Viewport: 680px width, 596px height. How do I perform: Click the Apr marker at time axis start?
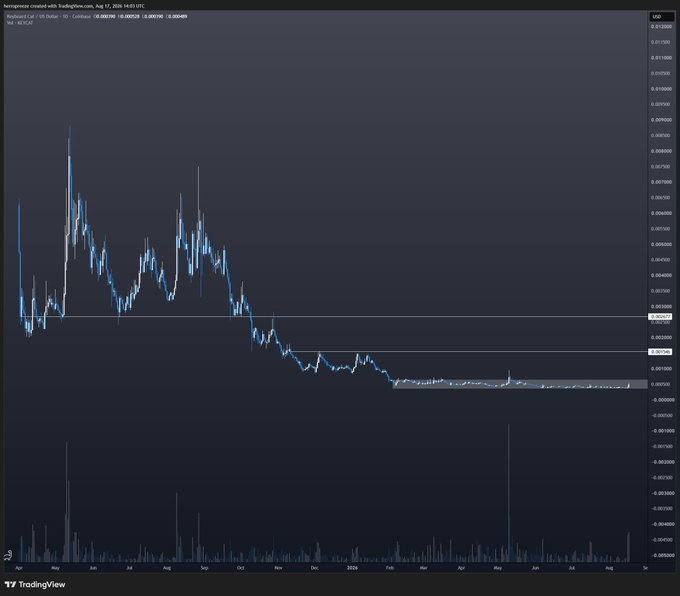19,567
